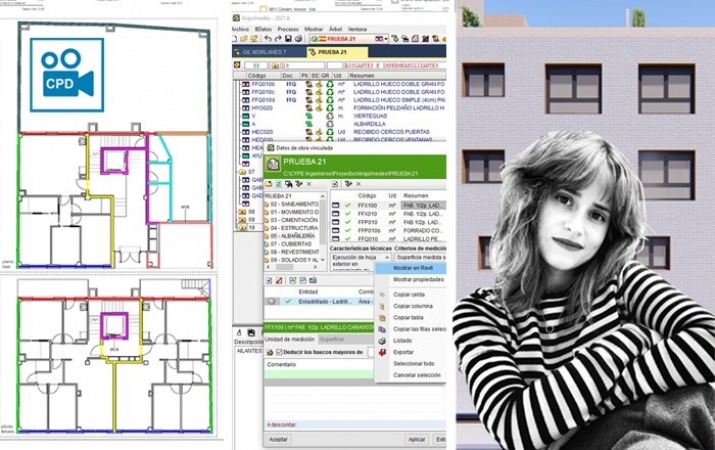Image resolution: width=715 pixels, height=450 pixels.
Task: Click Cancelar selección in context menu
Action: (x=417, y=375)
